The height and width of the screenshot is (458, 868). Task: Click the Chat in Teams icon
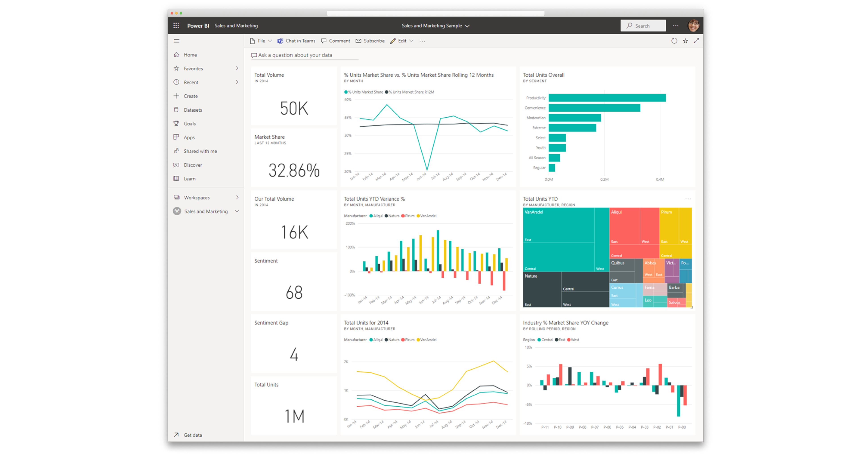(280, 41)
